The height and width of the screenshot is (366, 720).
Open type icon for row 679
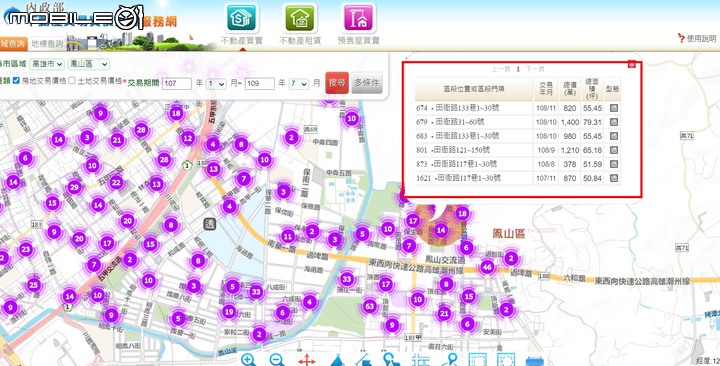pyautogui.click(x=613, y=122)
